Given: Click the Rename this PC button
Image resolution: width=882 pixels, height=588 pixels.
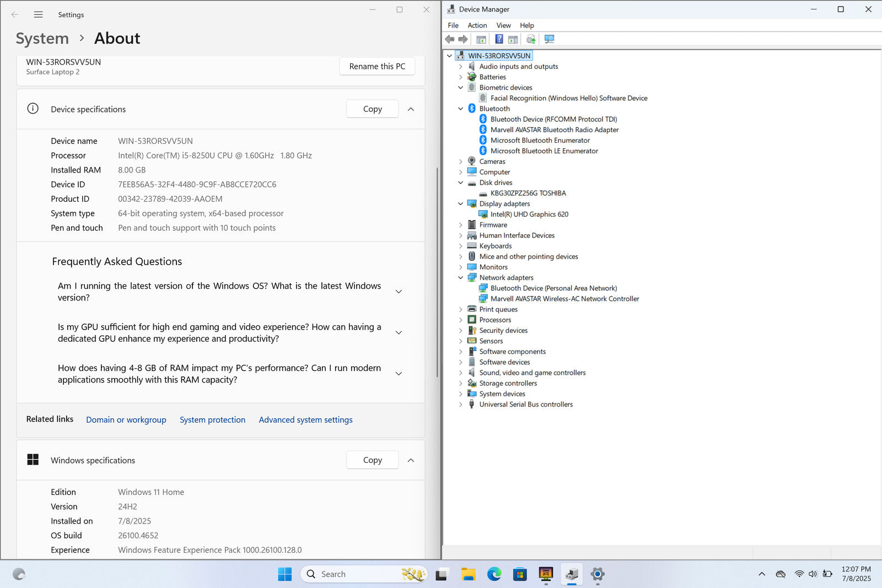Looking at the screenshot, I should (x=377, y=66).
